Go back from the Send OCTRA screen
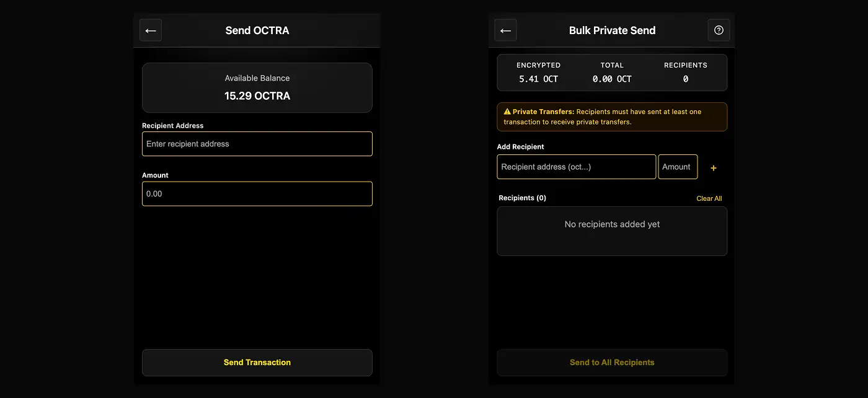 point(151,30)
